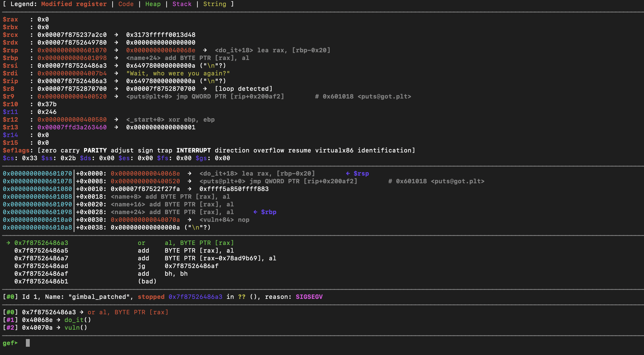Click the $r9 value 0x0000000000400520
Image resolution: width=644 pixels, height=355 pixels.
(x=72, y=97)
